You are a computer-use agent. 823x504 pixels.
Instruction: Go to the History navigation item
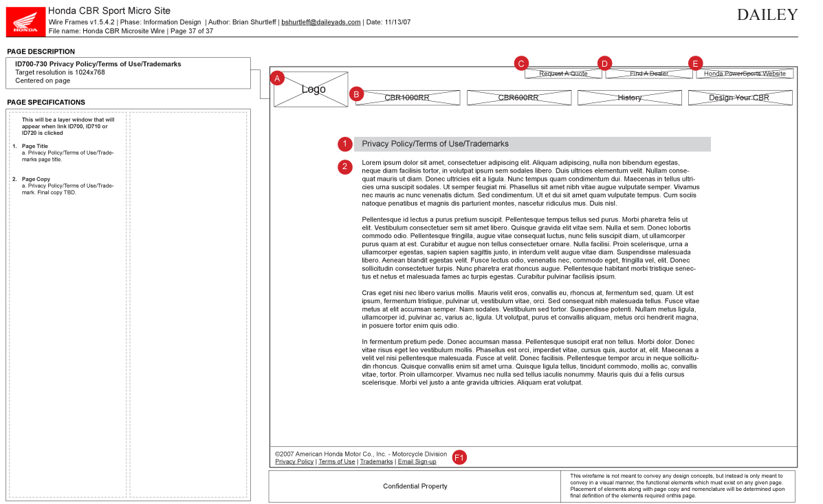point(629,98)
